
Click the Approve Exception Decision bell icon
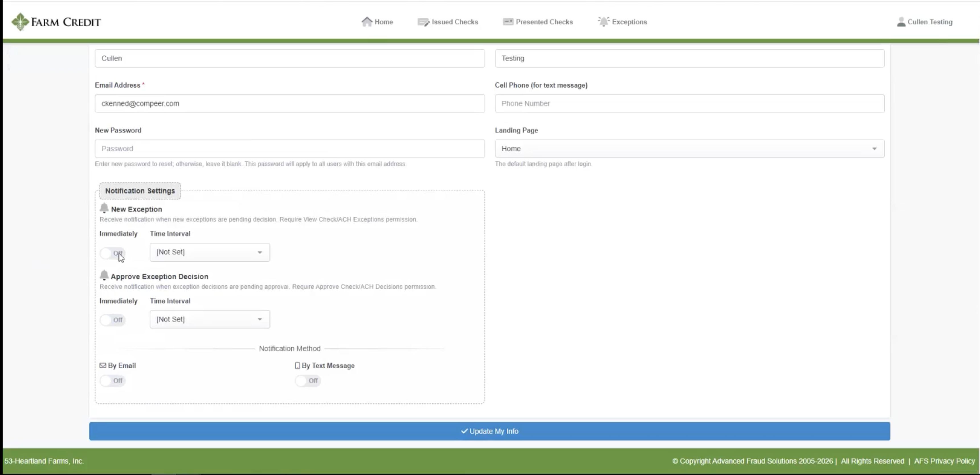click(104, 275)
